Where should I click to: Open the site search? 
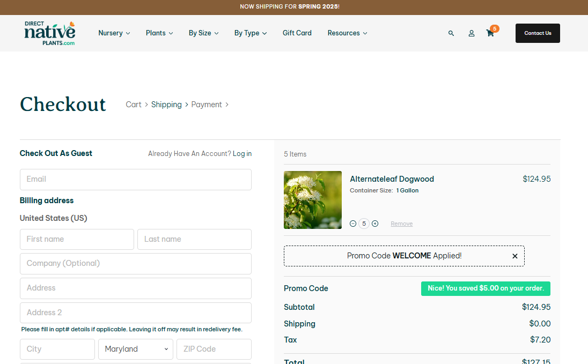point(451,33)
